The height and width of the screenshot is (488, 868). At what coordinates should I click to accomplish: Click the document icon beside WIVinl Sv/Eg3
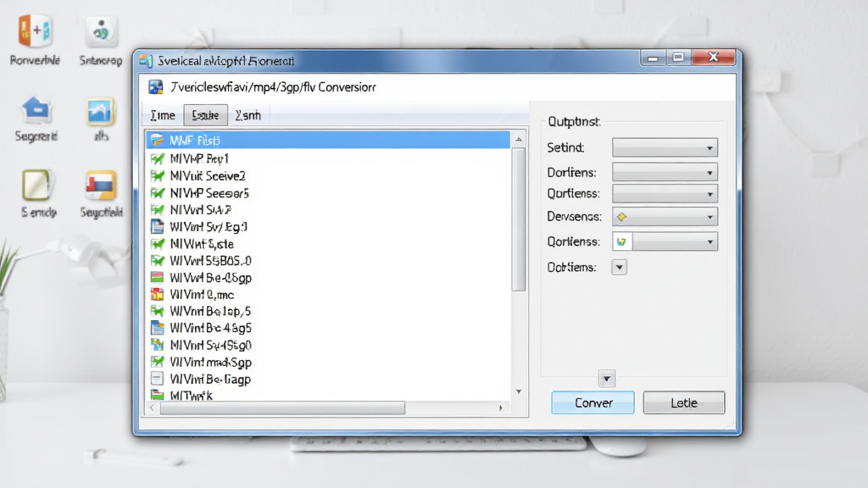tap(157, 226)
